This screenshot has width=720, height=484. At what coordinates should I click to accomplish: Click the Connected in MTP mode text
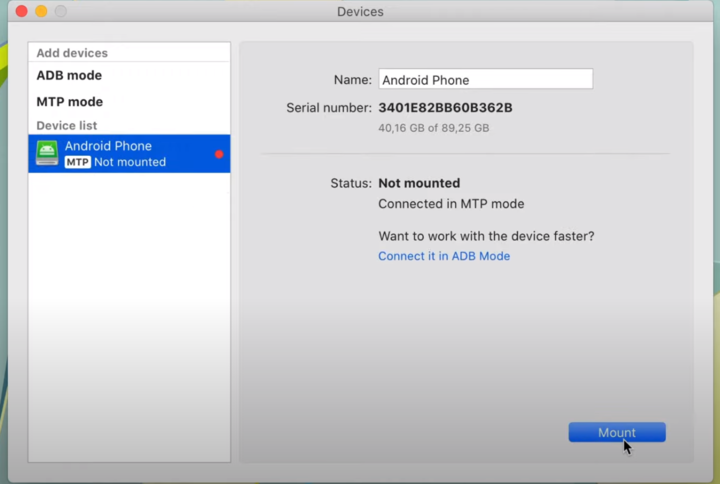[451, 203]
